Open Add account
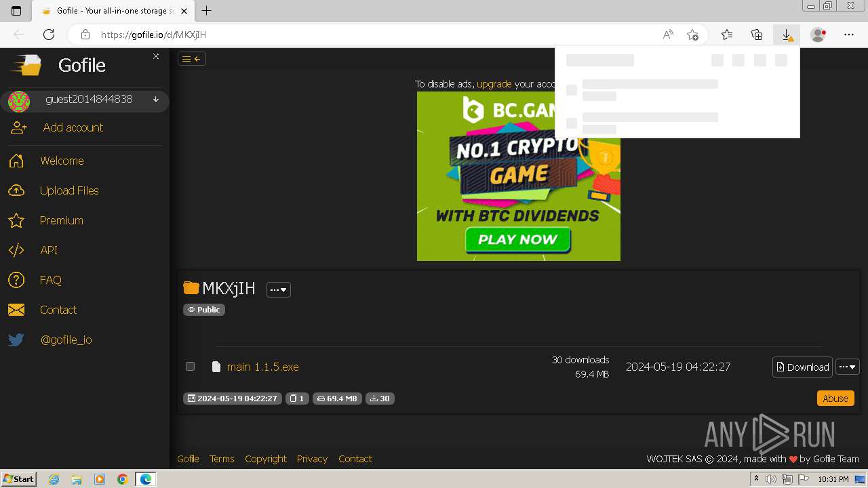This screenshot has width=868, height=488. 73,127
